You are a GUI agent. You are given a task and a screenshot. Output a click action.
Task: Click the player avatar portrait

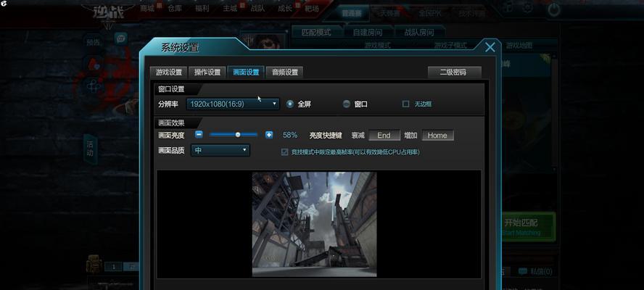(263, 41)
